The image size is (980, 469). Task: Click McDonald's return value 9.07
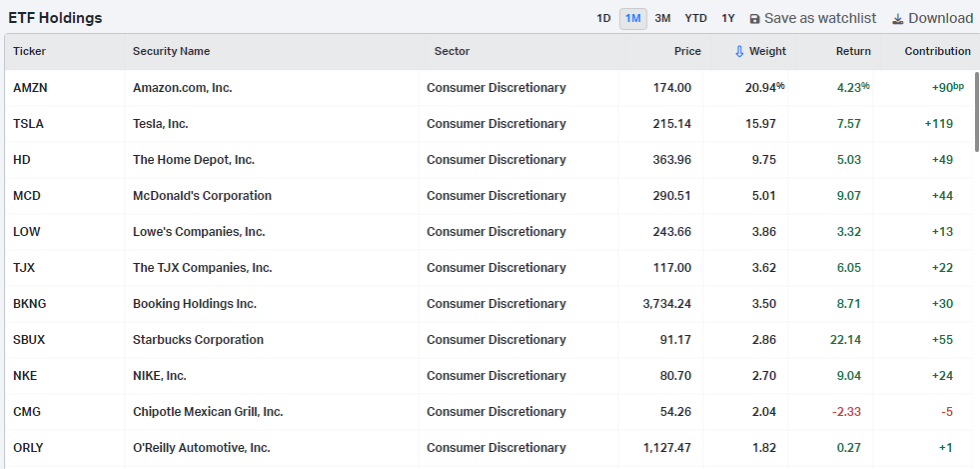pyautogui.click(x=849, y=196)
